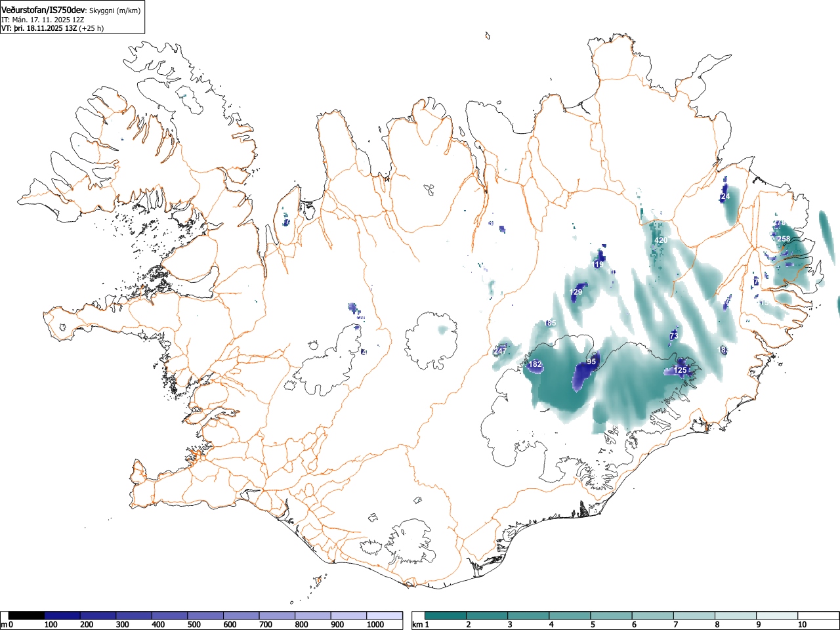Screen dimensions: 840x630
Task: Click the 'm 0' label on the metre legend
Action: pos(7,625)
